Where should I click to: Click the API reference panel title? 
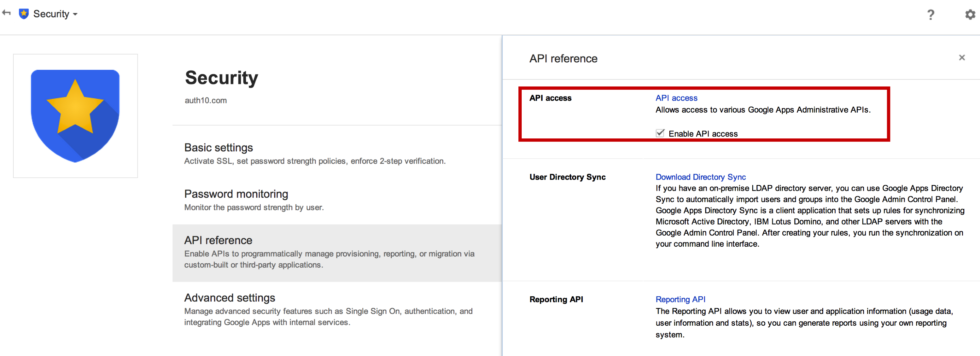coord(563,58)
